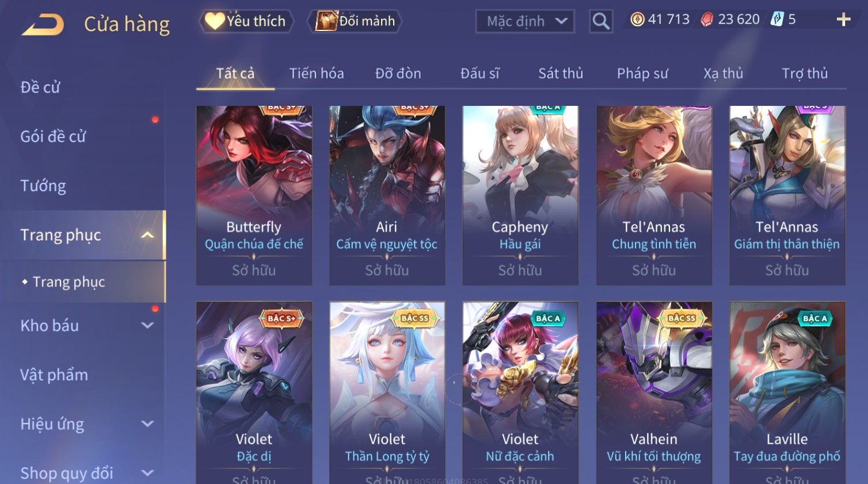Tap the golden back arrow icon

click(x=43, y=25)
